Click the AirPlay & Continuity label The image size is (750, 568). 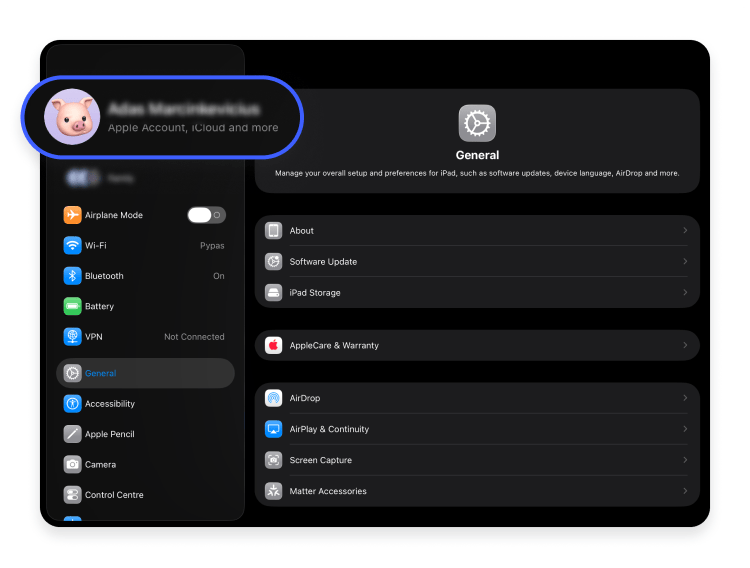point(329,429)
